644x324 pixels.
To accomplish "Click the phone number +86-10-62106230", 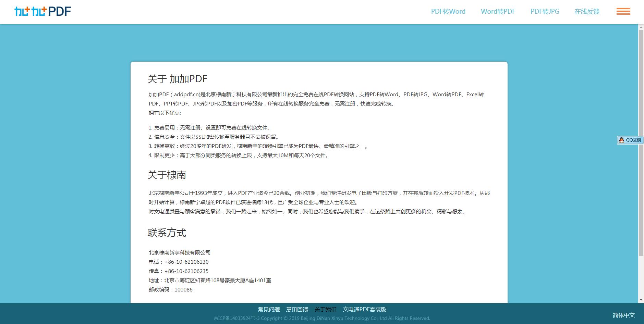I will (x=186, y=262).
